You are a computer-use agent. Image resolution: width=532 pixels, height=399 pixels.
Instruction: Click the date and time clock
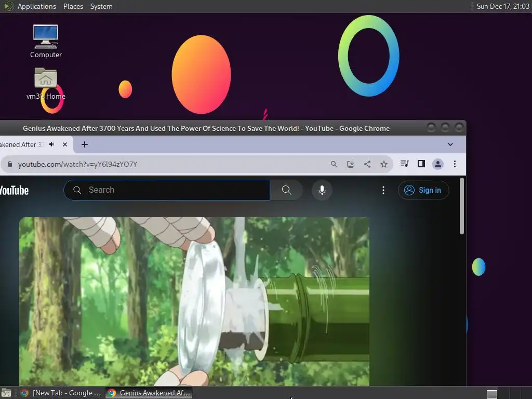pyautogui.click(x=502, y=6)
